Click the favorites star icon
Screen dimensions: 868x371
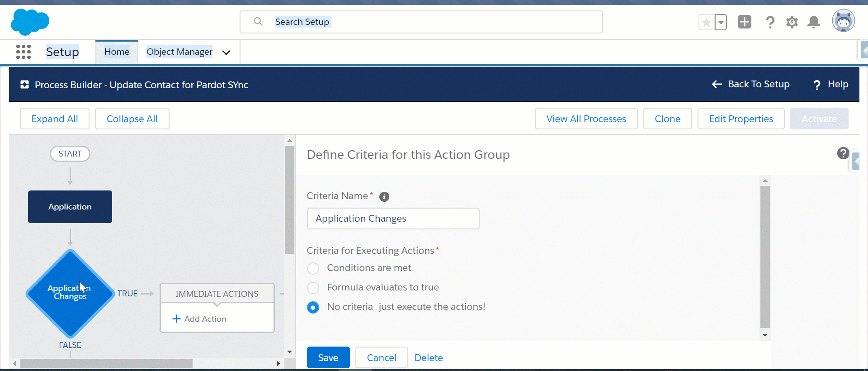pos(706,22)
